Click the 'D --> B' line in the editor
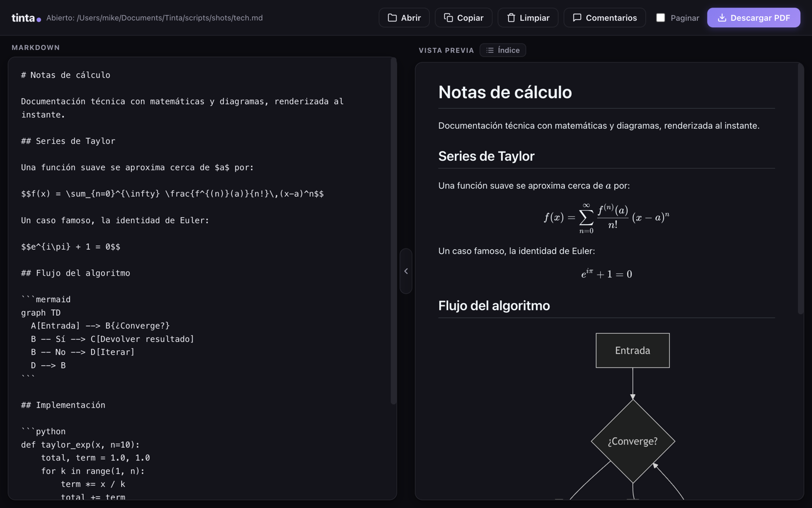Image resolution: width=812 pixels, height=508 pixels. 48,365
